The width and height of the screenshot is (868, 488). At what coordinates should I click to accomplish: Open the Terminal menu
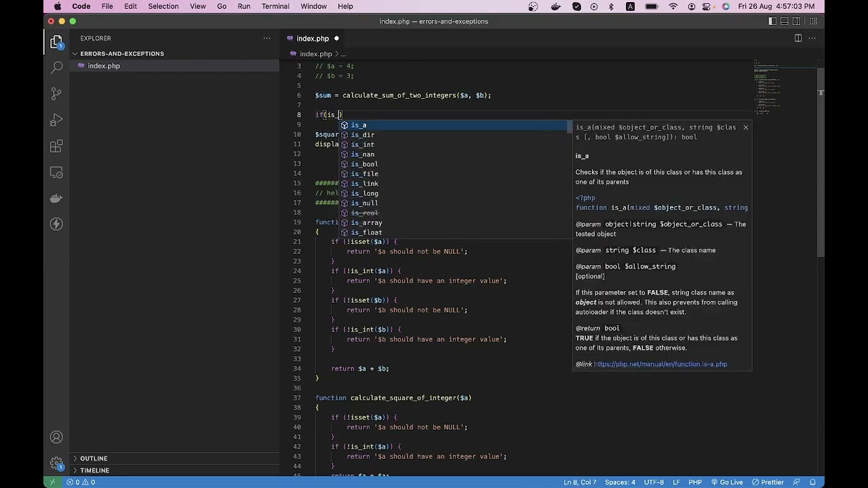pyautogui.click(x=275, y=6)
